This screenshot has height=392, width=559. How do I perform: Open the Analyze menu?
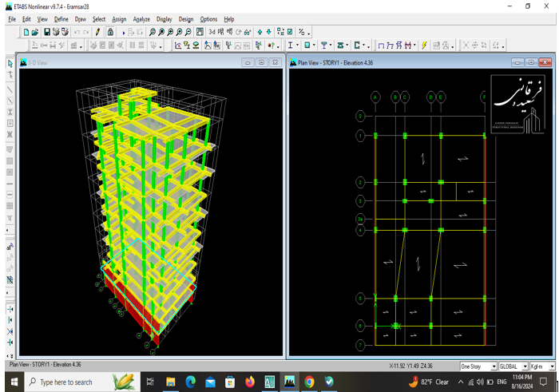pyautogui.click(x=141, y=18)
